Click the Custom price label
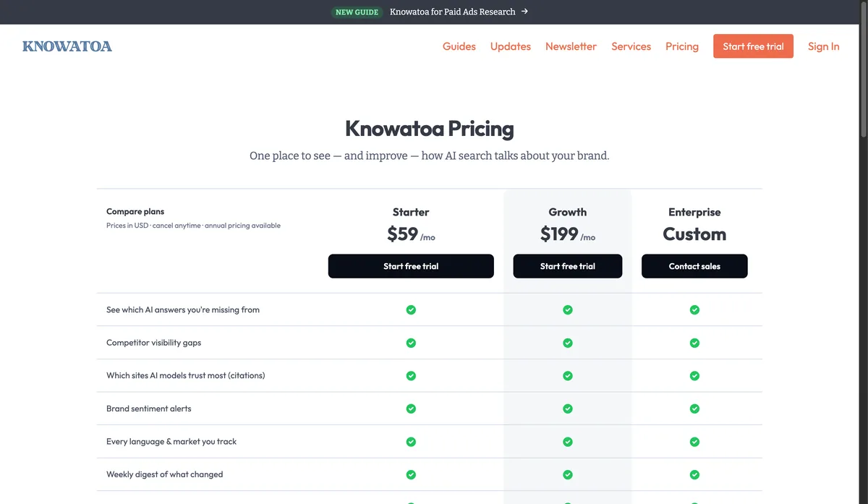The height and width of the screenshot is (504, 868). tap(694, 234)
